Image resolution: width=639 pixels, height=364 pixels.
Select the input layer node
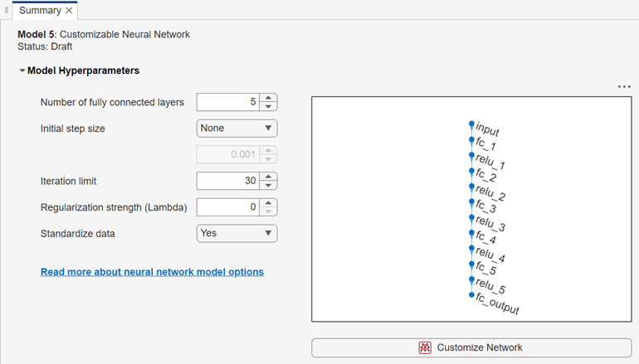point(471,124)
